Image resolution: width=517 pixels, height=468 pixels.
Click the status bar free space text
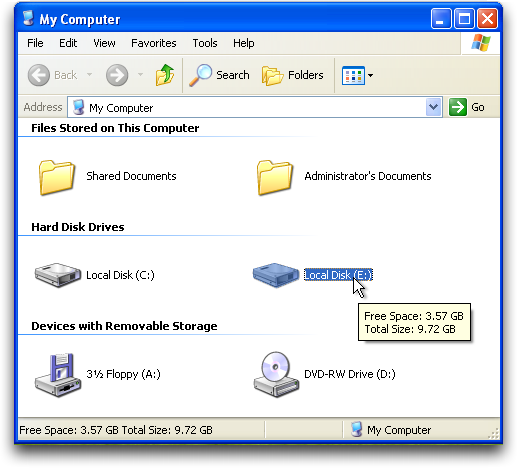116,430
